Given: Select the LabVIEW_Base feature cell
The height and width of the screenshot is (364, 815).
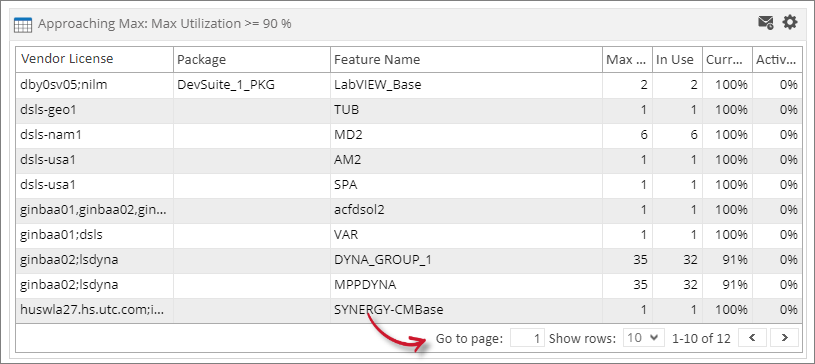Looking at the screenshot, I should click(467, 85).
